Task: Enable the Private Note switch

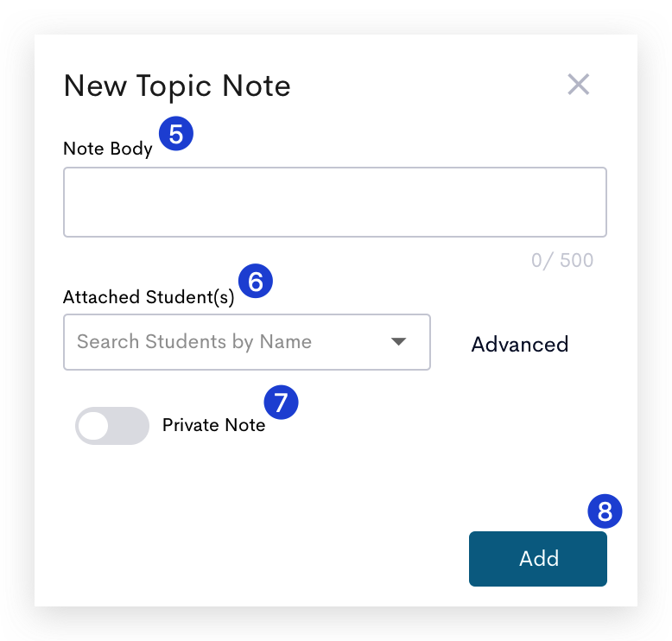Action: click(x=112, y=426)
